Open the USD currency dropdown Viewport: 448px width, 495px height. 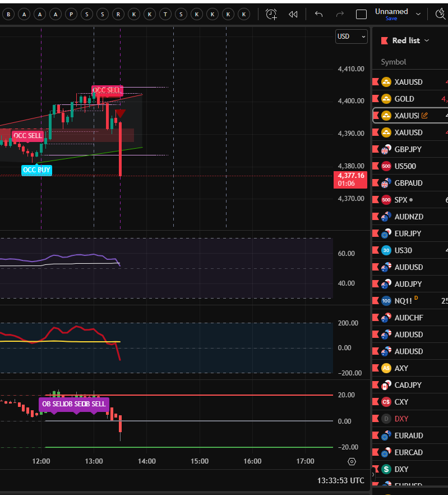(352, 36)
